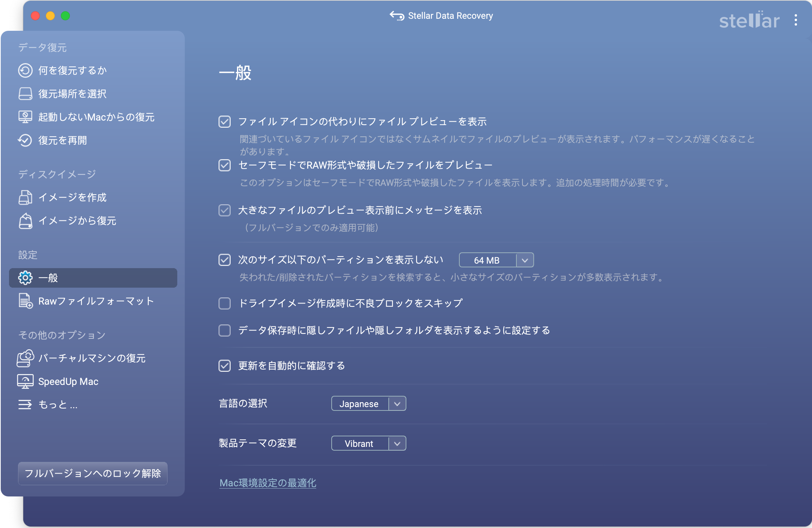Click the red close window button
This screenshot has height=528, width=812.
[35, 16]
